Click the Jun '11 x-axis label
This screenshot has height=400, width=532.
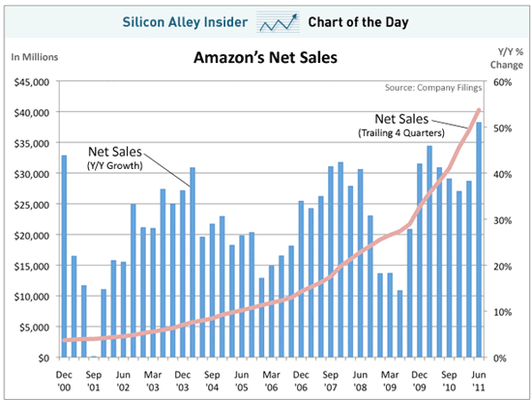(x=479, y=381)
